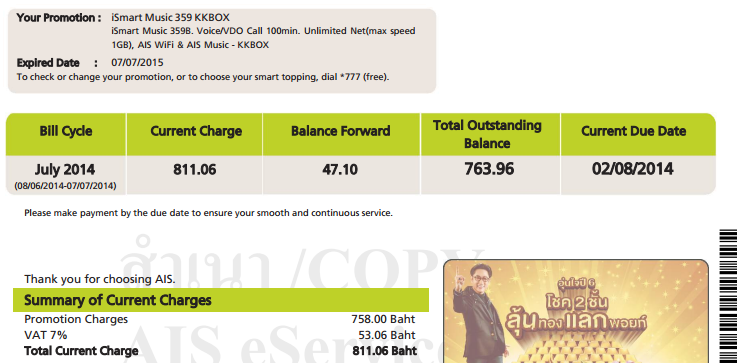The image size is (737, 363).
Task: Click the iSmart Music 359 KKBOX promotion name
Action: click(171, 18)
